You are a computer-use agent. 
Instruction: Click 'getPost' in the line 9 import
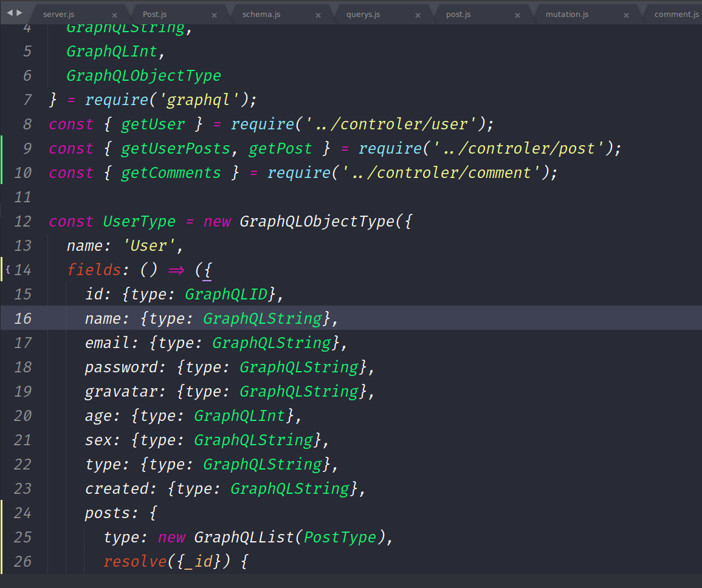280,148
